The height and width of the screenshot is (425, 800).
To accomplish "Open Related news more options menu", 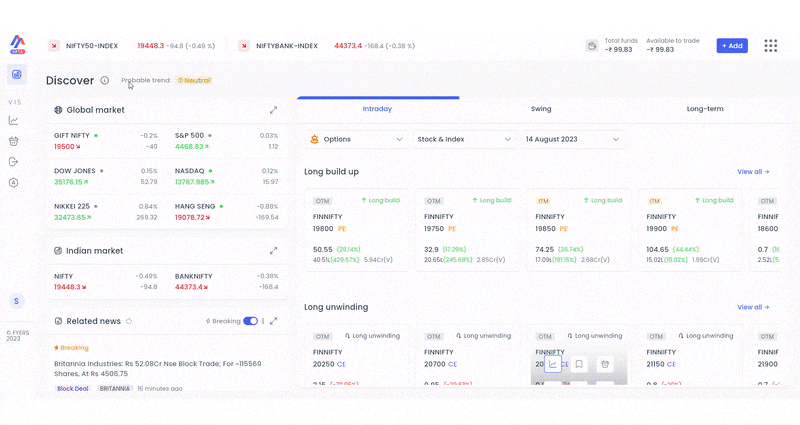I will (x=263, y=321).
